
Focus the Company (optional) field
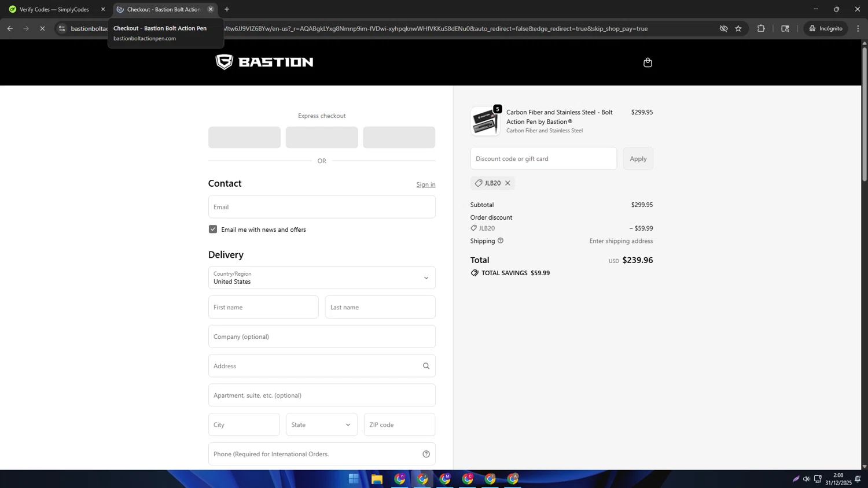(x=322, y=337)
